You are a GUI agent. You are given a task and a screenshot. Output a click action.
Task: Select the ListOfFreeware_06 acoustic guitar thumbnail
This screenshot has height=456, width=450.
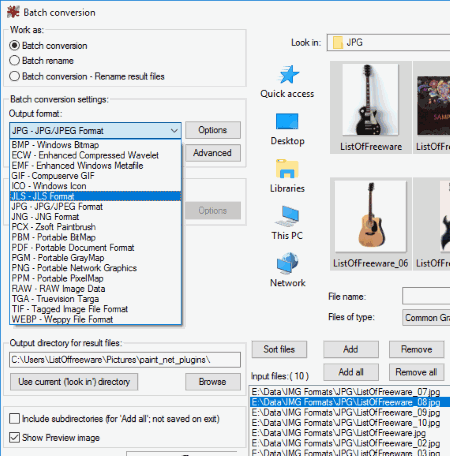pos(371,224)
